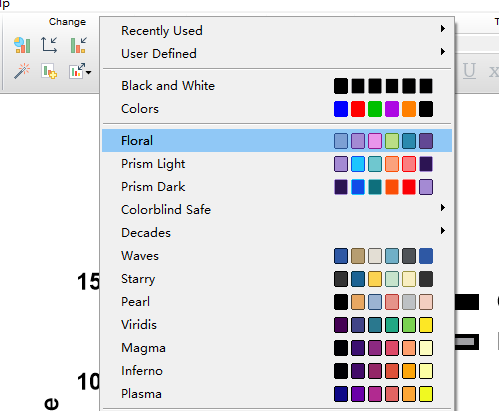499x411 pixels.
Task: Open the Colorblind Safe submenu
Action: (x=277, y=210)
